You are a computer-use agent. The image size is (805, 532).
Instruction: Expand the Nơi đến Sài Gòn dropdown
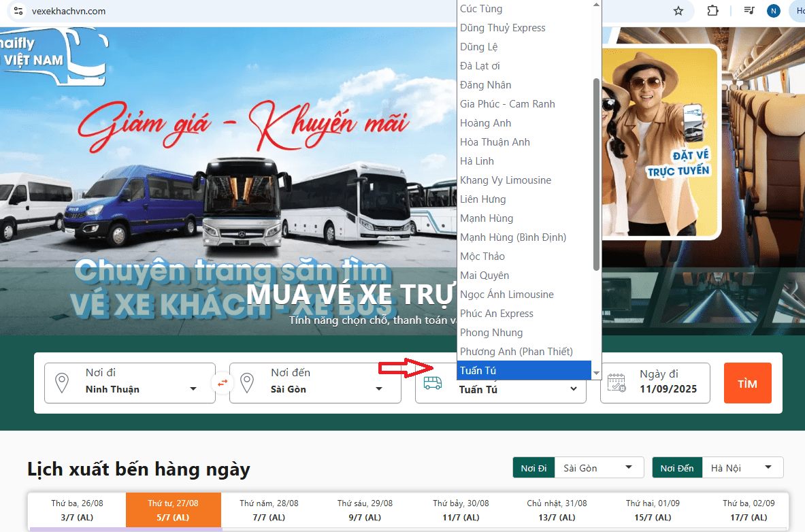379,389
